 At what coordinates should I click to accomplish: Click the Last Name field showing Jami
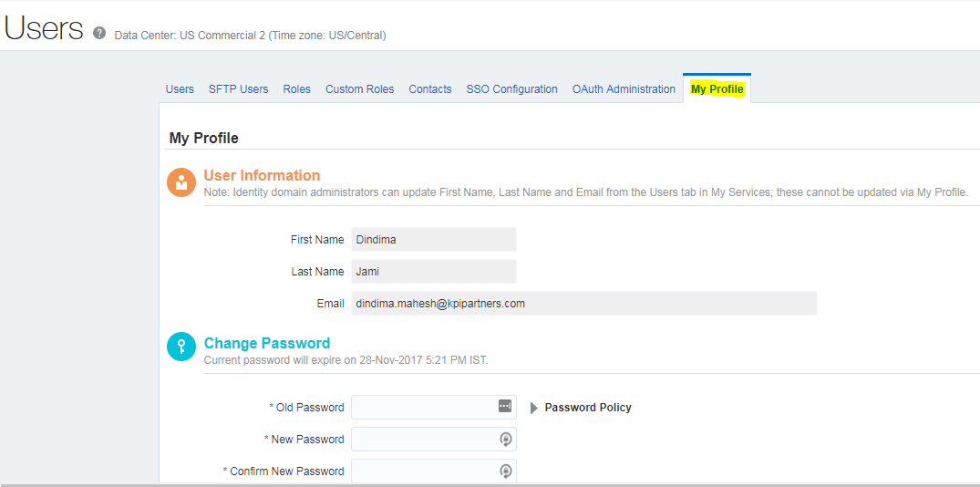pos(433,272)
